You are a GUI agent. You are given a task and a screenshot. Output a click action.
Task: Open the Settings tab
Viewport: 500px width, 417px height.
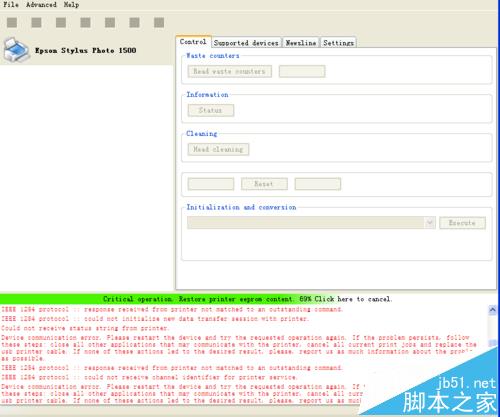pyautogui.click(x=338, y=43)
